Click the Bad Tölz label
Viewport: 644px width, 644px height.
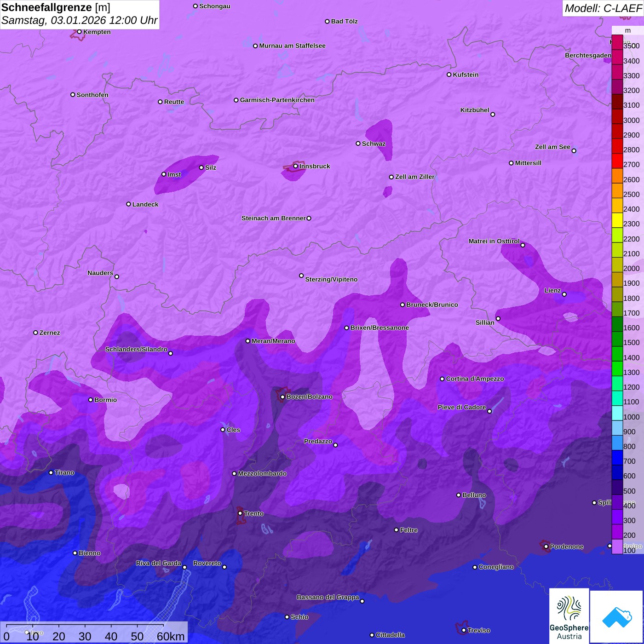[x=344, y=21]
